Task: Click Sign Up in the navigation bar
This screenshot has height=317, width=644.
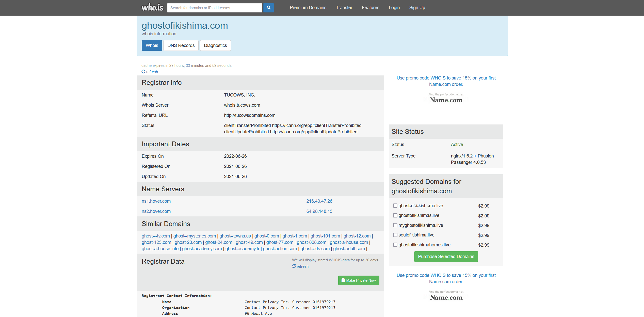Action: click(417, 8)
